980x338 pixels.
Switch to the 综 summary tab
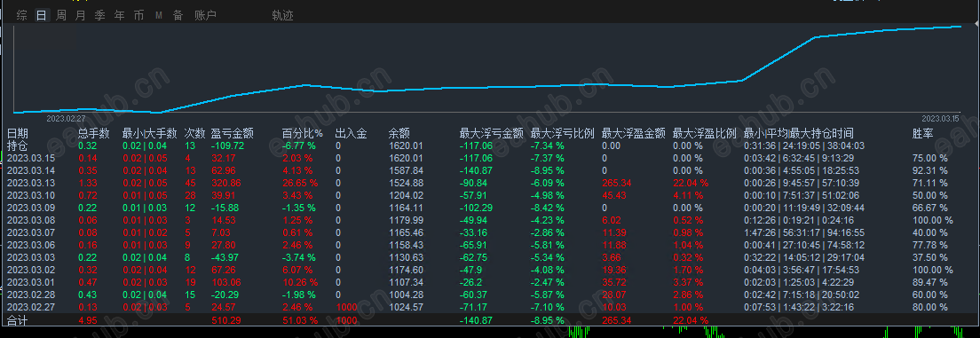coord(21,16)
